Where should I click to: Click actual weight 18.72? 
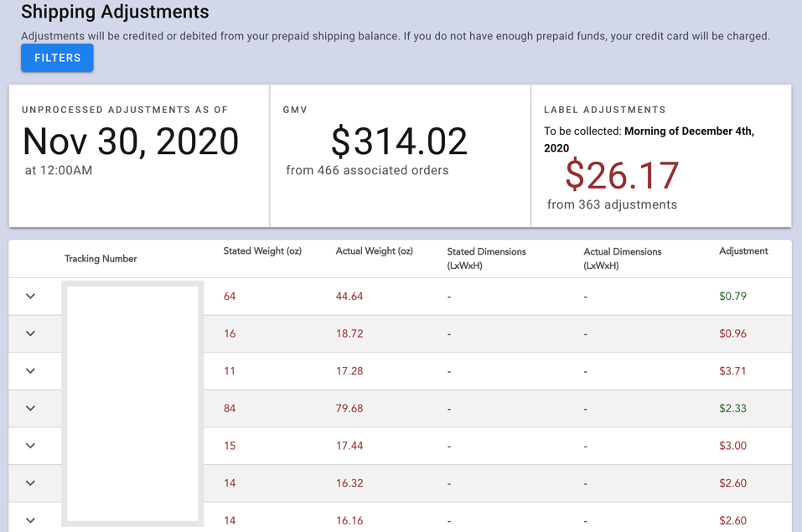pyautogui.click(x=349, y=333)
